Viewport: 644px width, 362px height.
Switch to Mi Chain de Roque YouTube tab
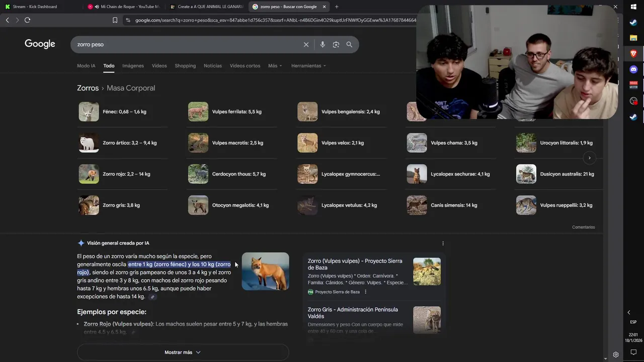(125, 7)
